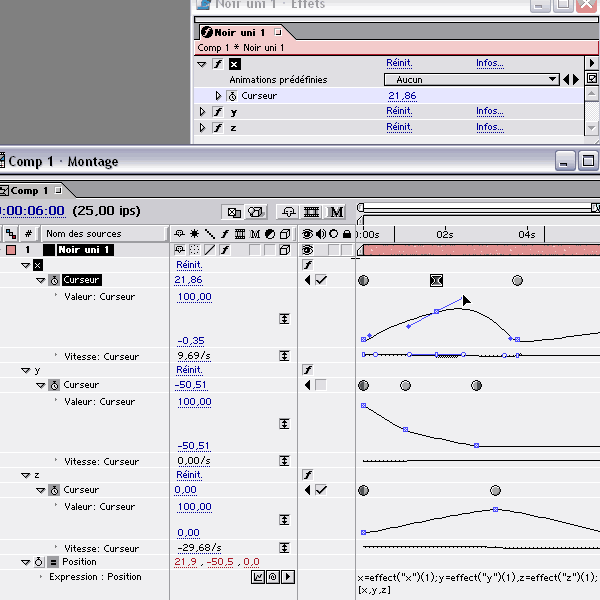Toggle video eye for Noir uni 1 layer
The width and height of the screenshot is (600, 600).
pyautogui.click(x=307, y=250)
